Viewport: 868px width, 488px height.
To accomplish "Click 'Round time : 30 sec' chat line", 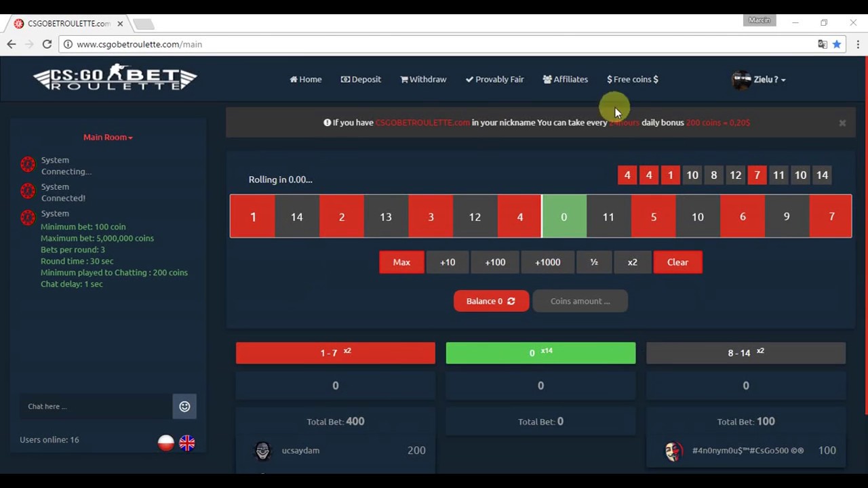I will coord(77,261).
